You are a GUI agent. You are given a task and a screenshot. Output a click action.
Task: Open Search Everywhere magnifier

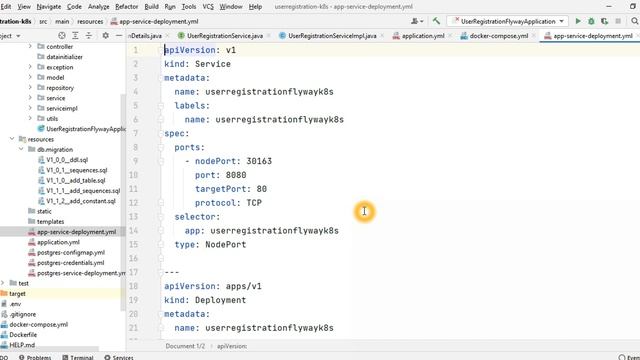tap(635, 21)
